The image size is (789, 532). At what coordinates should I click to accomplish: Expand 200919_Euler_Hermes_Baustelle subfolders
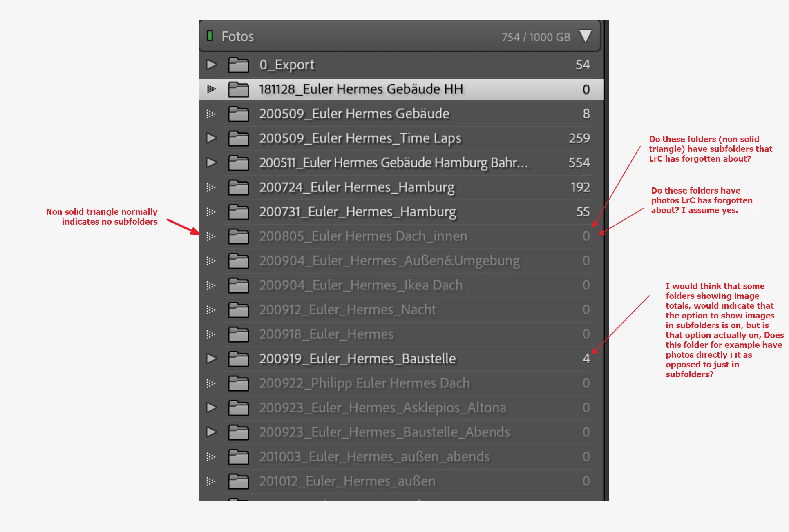coord(211,358)
